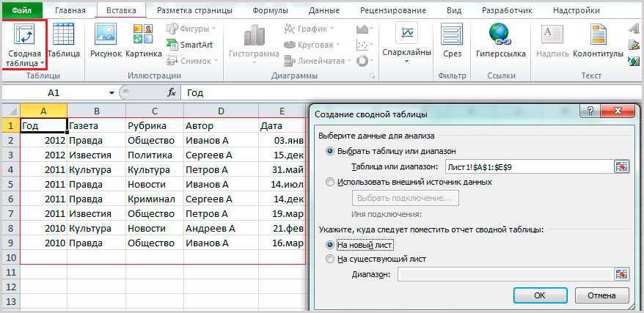Click collapse-range icon for Таблица или диапазон
The height and width of the screenshot is (313, 644).
point(621,167)
